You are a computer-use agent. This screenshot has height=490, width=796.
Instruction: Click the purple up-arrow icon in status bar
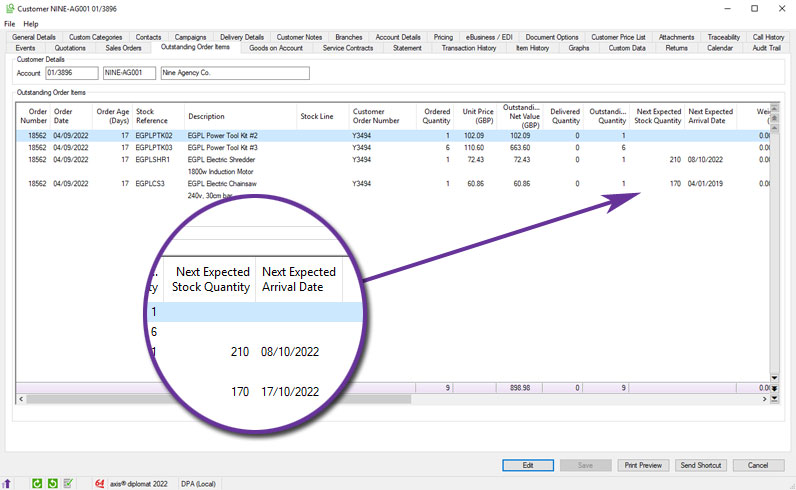click(x=7, y=483)
